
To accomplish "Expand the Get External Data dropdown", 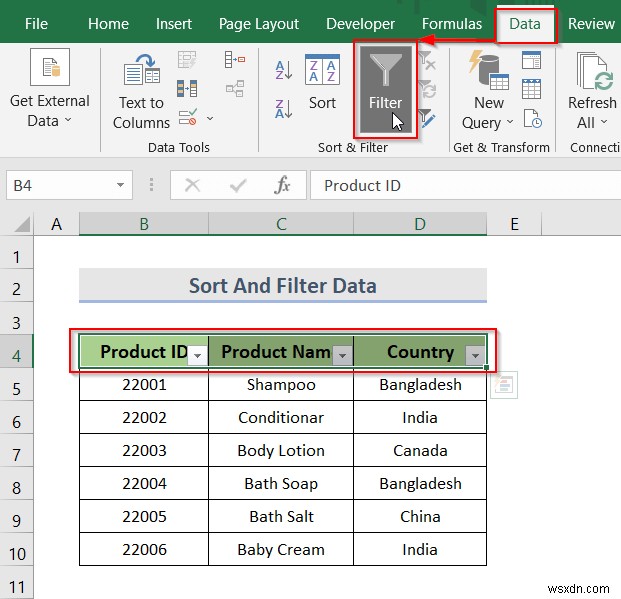I will coord(68,119).
